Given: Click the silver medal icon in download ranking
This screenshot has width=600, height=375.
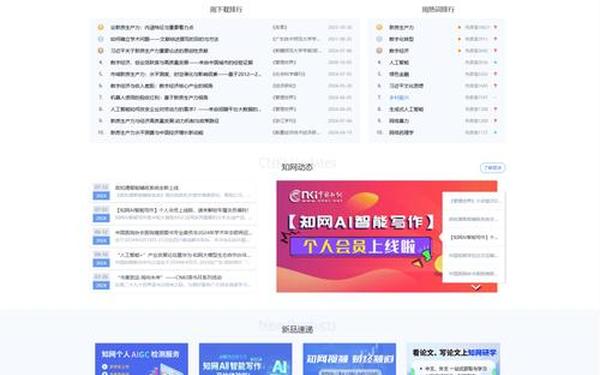Looking at the screenshot, I should pos(101,39).
